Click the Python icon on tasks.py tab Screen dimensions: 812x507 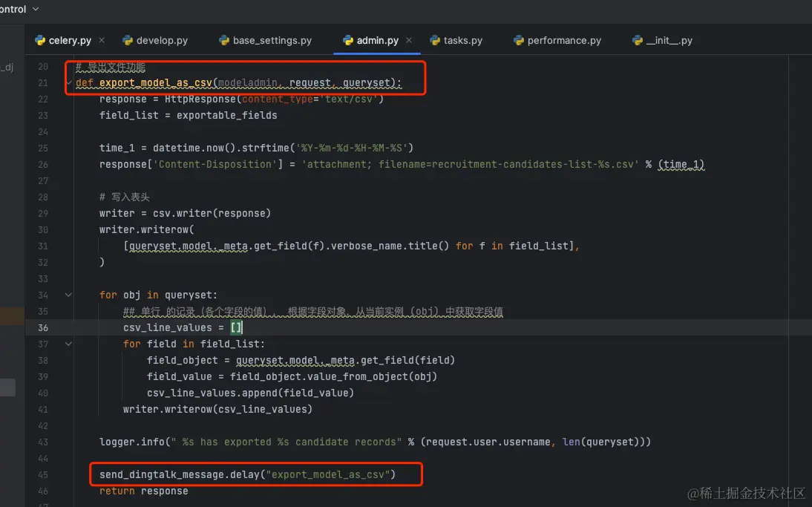click(435, 40)
